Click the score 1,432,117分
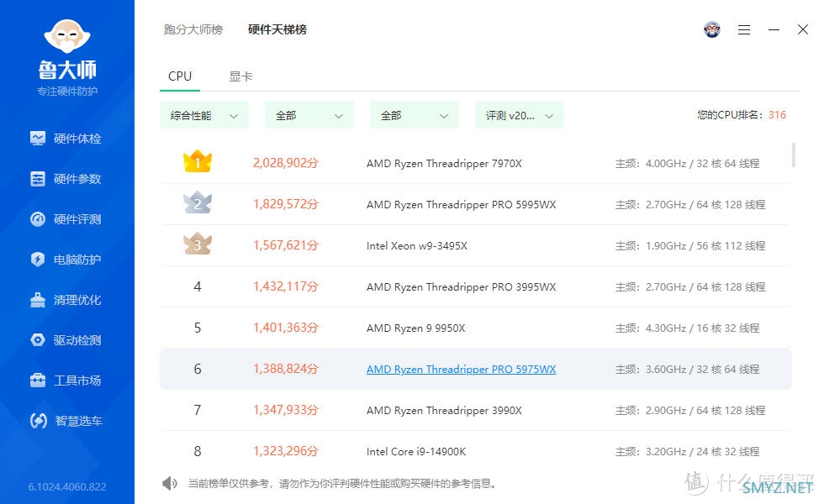Image resolution: width=824 pixels, height=504 pixels. click(286, 286)
